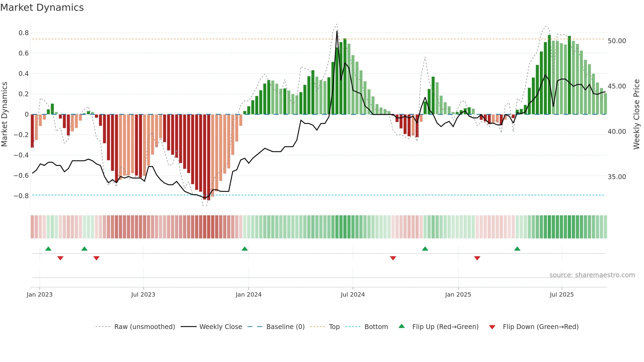Toggle the Bottom legend entry
Viewport: 644px width, 362px height.
click(x=376, y=327)
